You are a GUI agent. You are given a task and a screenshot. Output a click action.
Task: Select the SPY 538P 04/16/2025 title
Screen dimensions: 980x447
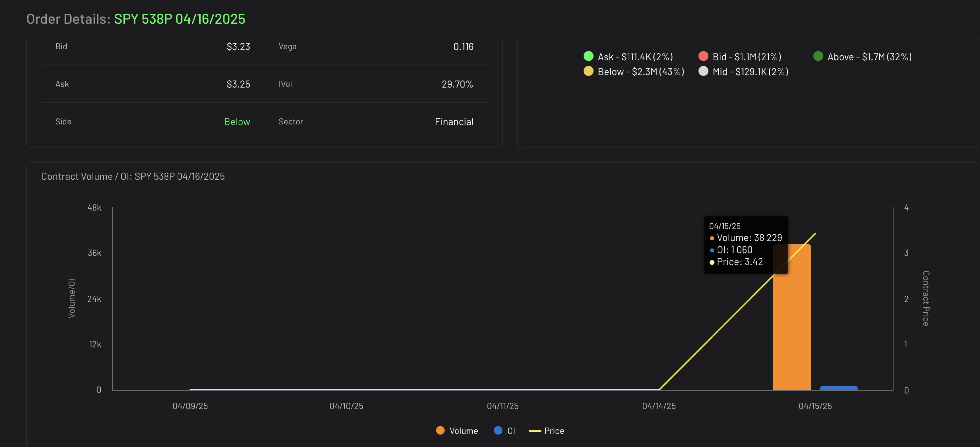coord(179,19)
